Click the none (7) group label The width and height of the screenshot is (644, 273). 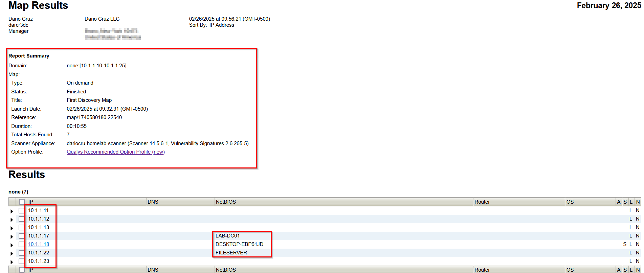[18, 192]
